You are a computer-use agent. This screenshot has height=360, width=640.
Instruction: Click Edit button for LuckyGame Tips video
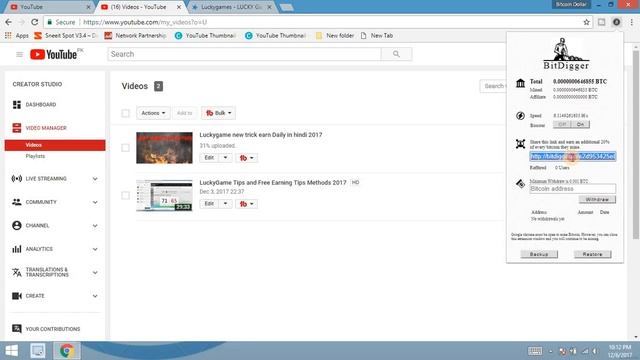pyautogui.click(x=209, y=204)
